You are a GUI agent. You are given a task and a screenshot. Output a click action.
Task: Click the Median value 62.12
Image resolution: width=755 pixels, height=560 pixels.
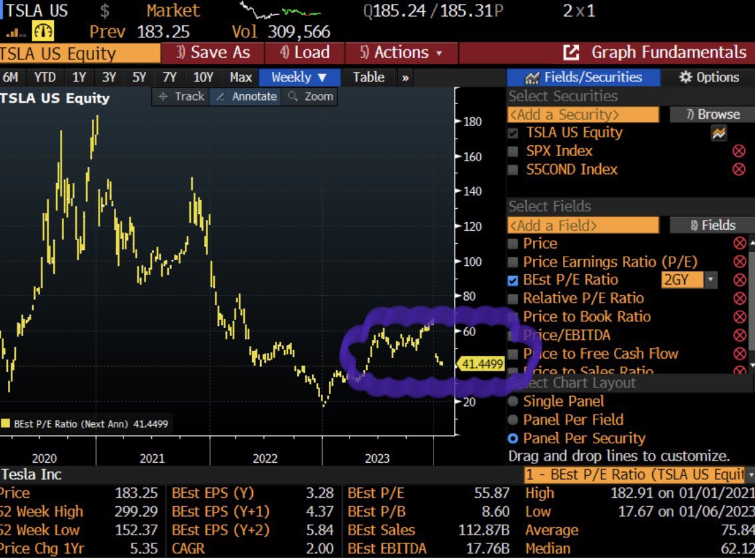tap(738, 549)
